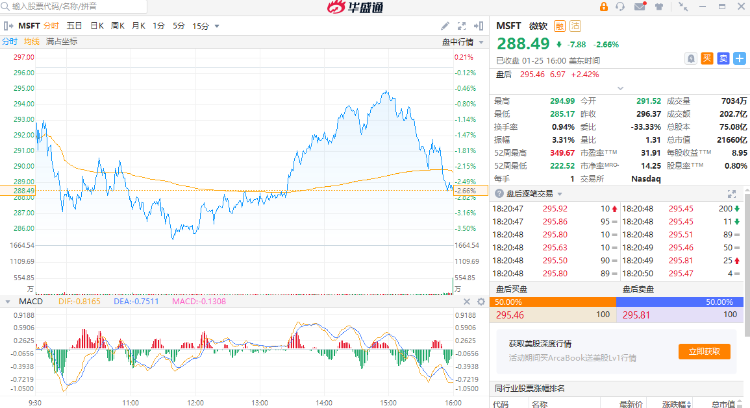Expand the after-hours quote chevron
Image resolution: width=750 pixels, height=408 pixels.
pyautogui.click(x=620, y=88)
